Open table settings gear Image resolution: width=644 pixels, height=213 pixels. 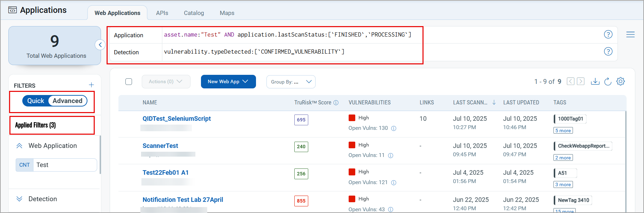click(x=620, y=81)
